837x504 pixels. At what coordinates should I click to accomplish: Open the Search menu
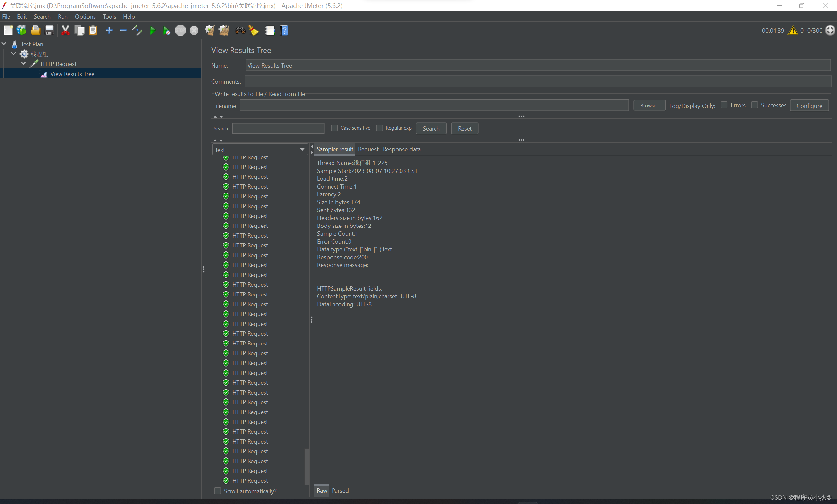pyautogui.click(x=42, y=17)
